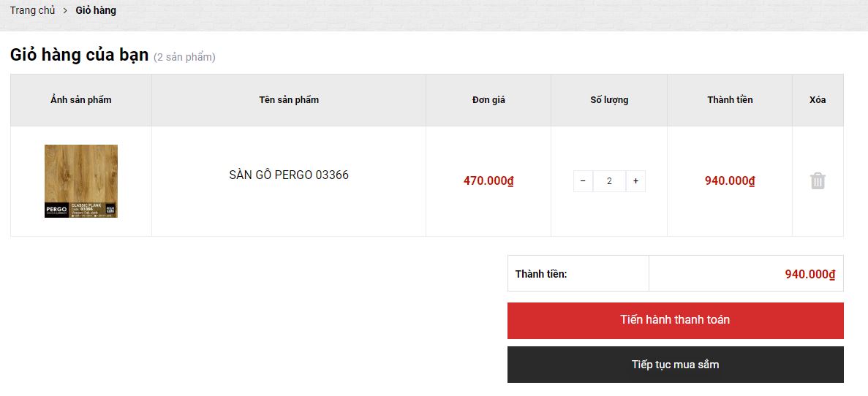This screenshot has width=868, height=396.
Task: Select the Số lượng column header
Action: coord(609,100)
